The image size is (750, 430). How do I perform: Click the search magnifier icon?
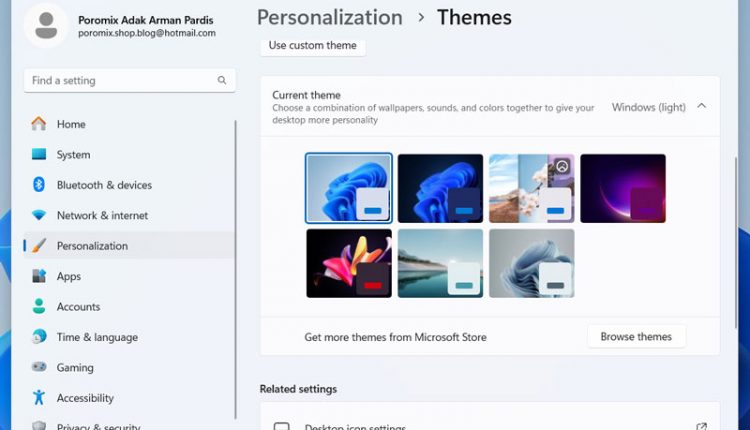click(222, 80)
